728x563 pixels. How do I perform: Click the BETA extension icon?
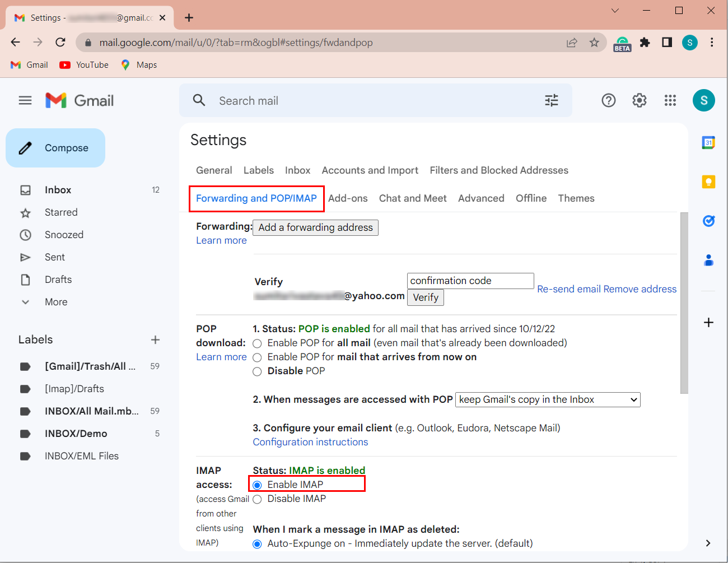(622, 44)
